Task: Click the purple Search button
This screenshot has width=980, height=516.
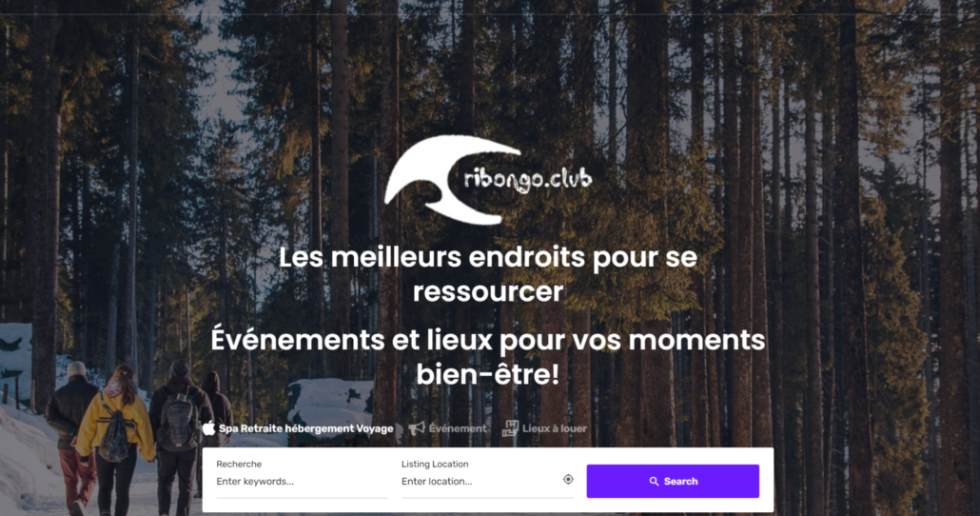Action: 673,481
